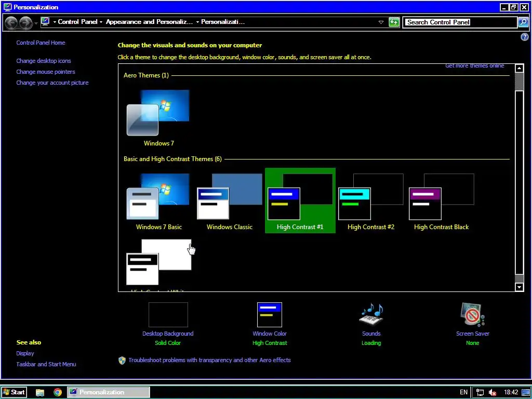Click the Show desktop button

[526, 392]
